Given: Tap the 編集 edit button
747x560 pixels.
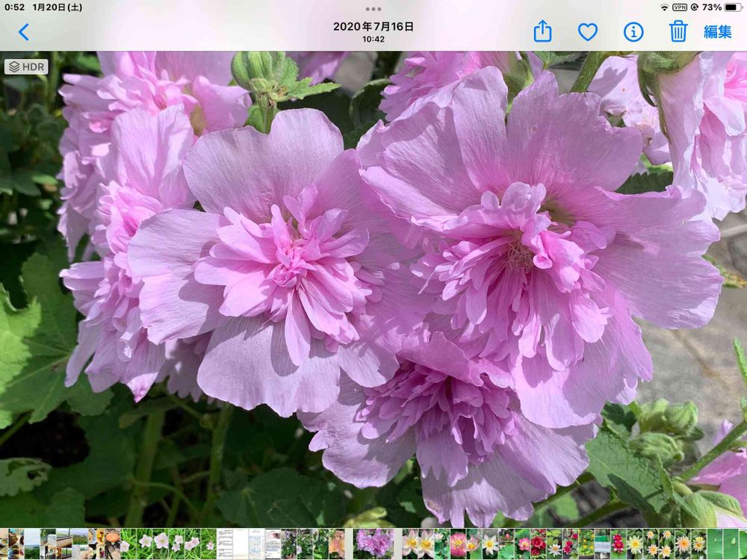Looking at the screenshot, I should (x=717, y=32).
